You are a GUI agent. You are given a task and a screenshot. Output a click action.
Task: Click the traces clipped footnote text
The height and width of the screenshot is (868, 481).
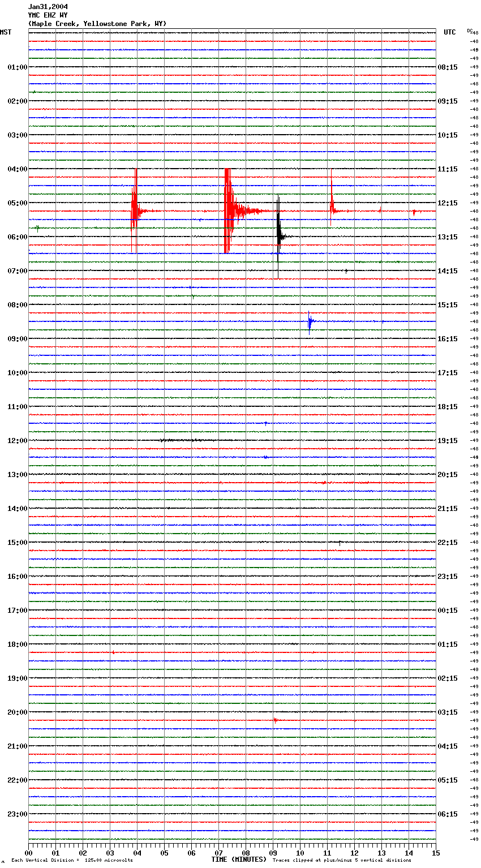click(x=342, y=861)
